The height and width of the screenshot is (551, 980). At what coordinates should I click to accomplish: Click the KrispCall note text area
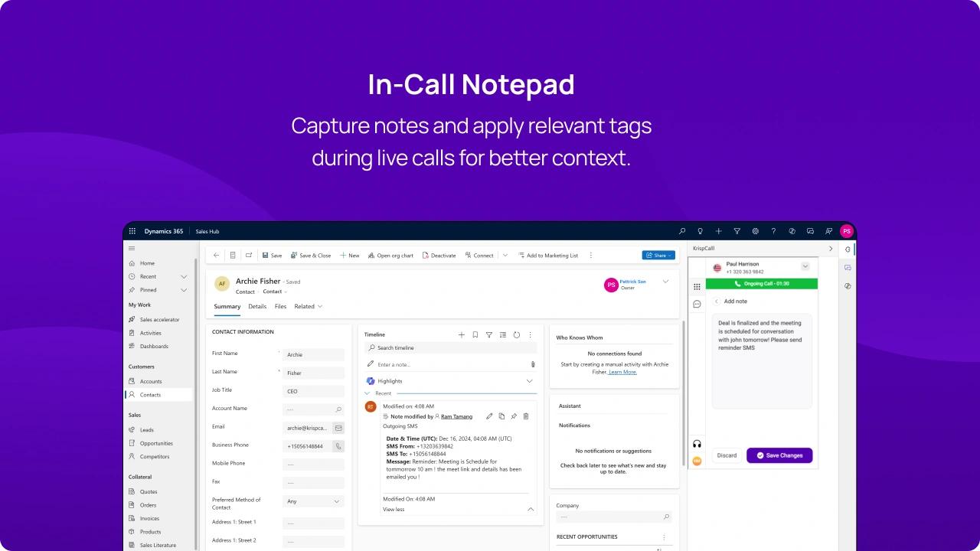coord(762,360)
